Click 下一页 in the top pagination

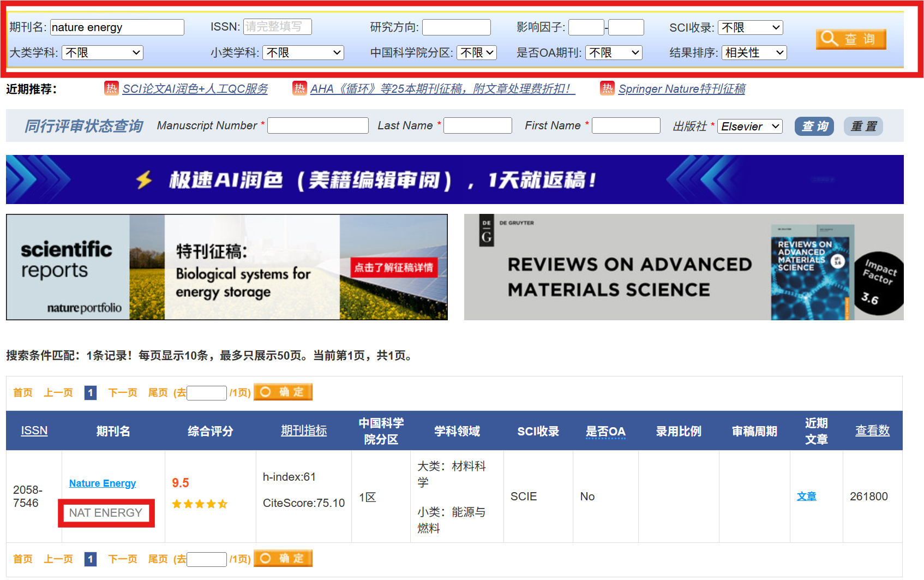coord(123,393)
